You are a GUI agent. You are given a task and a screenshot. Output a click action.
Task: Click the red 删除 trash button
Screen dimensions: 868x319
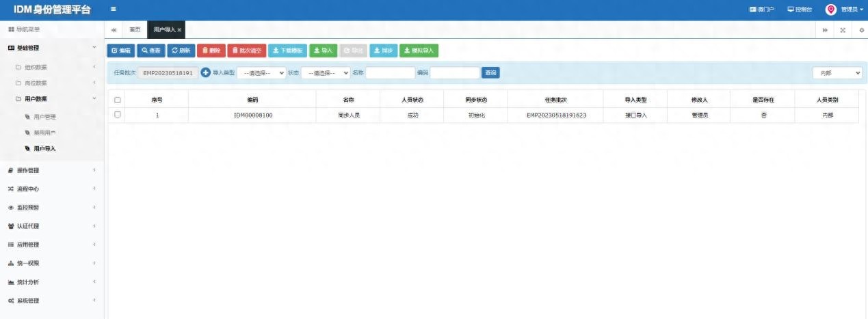click(x=211, y=51)
